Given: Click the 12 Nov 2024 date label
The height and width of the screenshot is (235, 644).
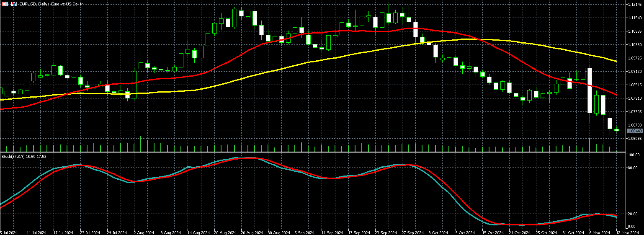Looking at the screenshot, I should (627, 232).
